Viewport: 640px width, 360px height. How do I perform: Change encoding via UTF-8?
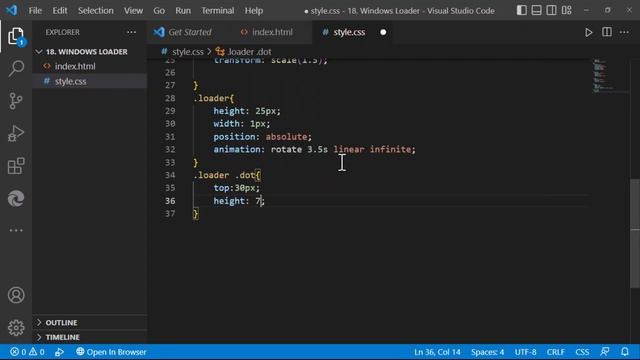[x=525, y=352]
